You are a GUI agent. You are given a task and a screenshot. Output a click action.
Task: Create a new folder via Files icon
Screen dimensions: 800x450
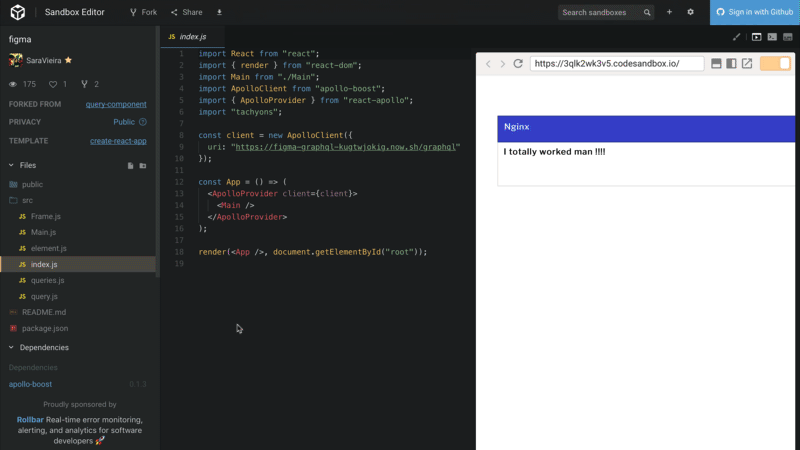143,165
